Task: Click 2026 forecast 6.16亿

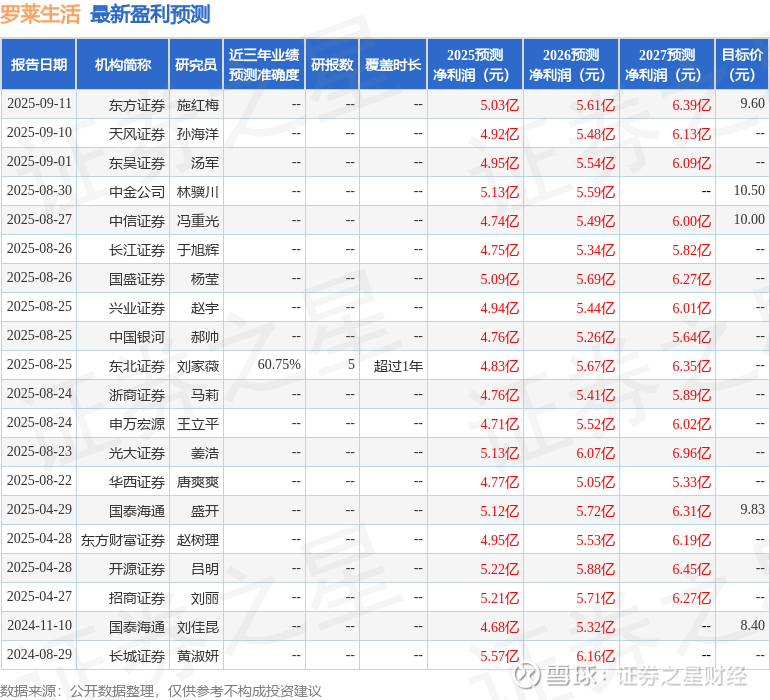Action: coord(595,656)
